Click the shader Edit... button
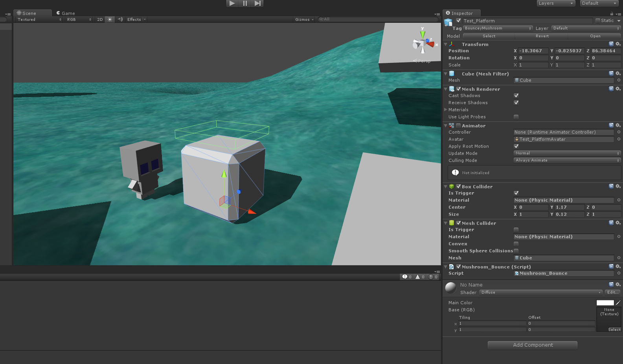The image size is (623, 364). tap(613, 292)
